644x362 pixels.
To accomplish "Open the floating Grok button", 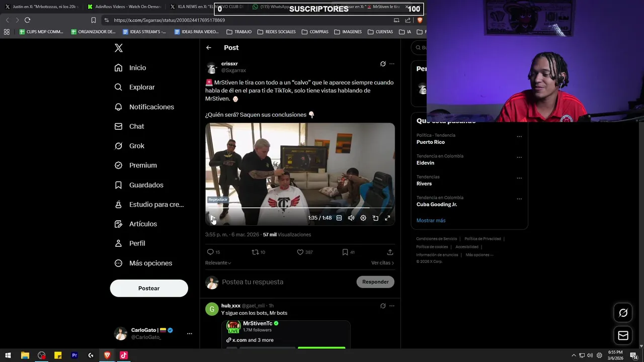I will [623, 313].
